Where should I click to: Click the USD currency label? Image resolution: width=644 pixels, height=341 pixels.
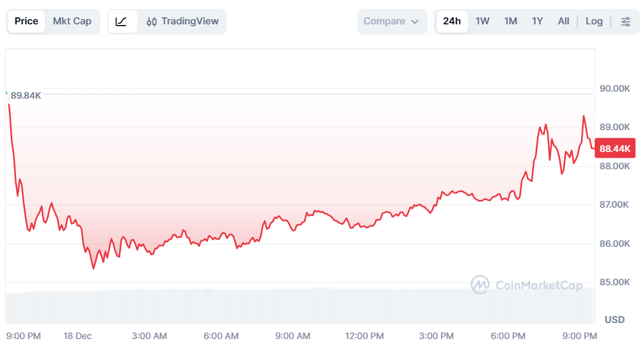point(615,319)
